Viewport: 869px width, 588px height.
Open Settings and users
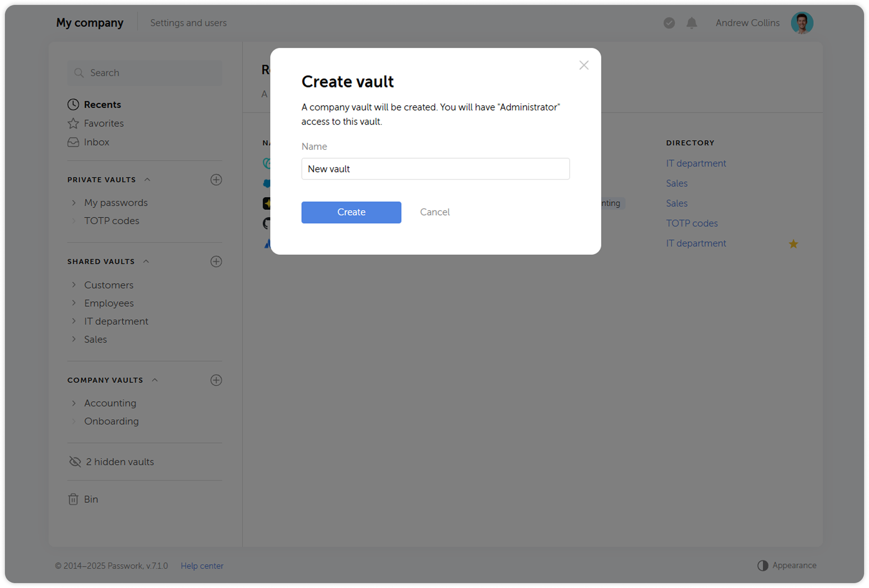coord(189,23)
